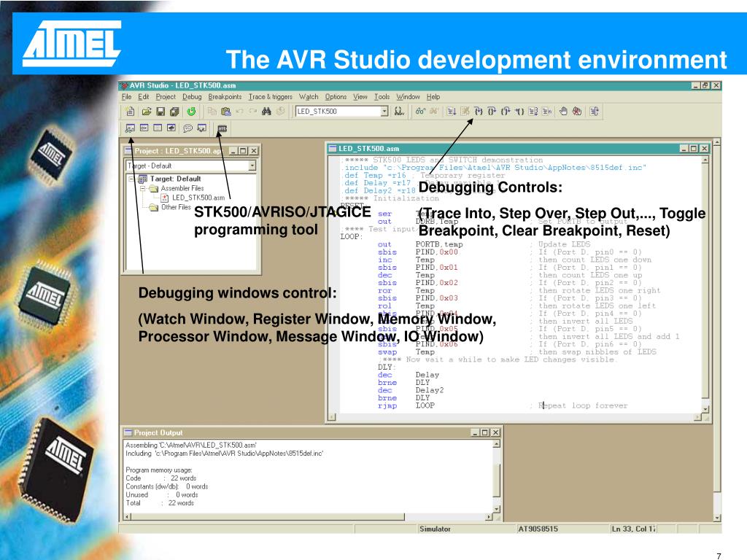Launch the STK500 programming tool chip icon

(222, 128)
